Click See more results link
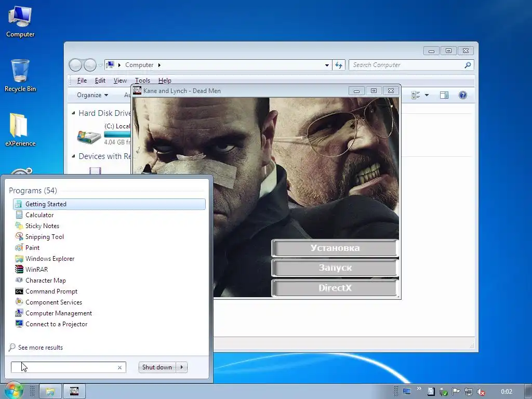Screen dimensions: 532x399 pos(41,348)
